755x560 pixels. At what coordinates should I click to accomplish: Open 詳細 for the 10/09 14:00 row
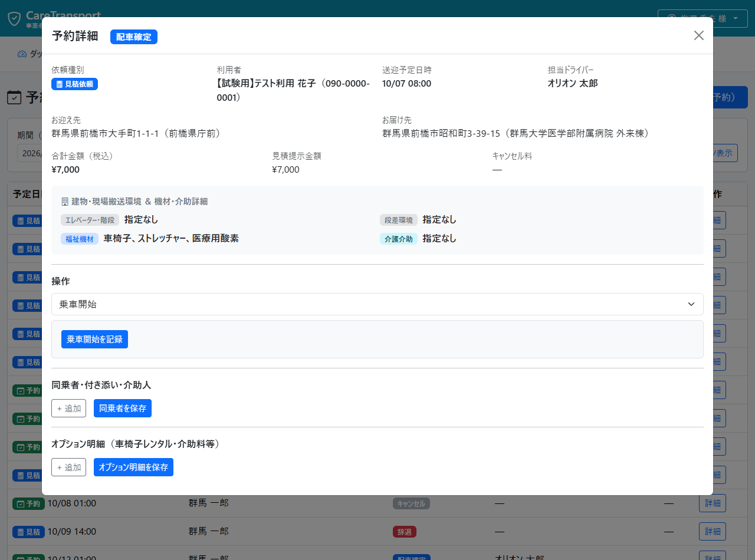(x=713, y=531)
